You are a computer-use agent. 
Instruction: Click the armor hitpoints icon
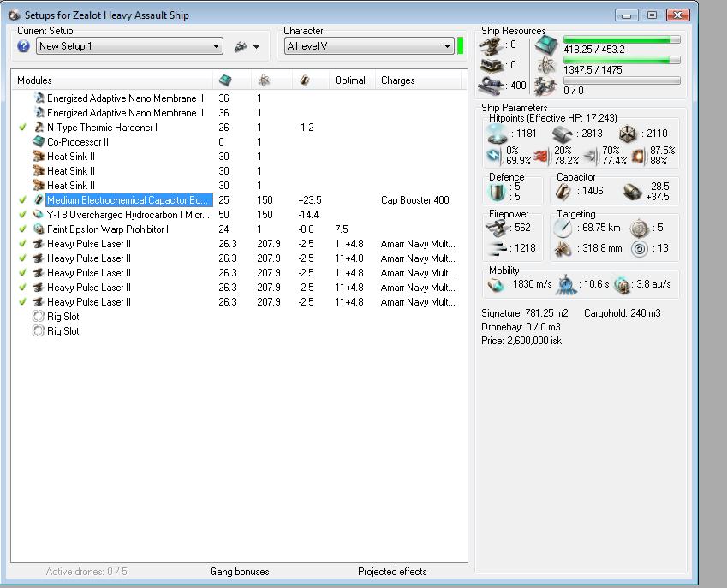click(562, 134)
